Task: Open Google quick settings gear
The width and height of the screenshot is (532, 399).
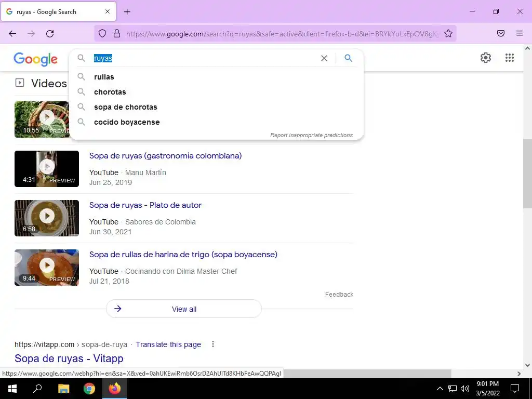Action: tap(486, 58)
